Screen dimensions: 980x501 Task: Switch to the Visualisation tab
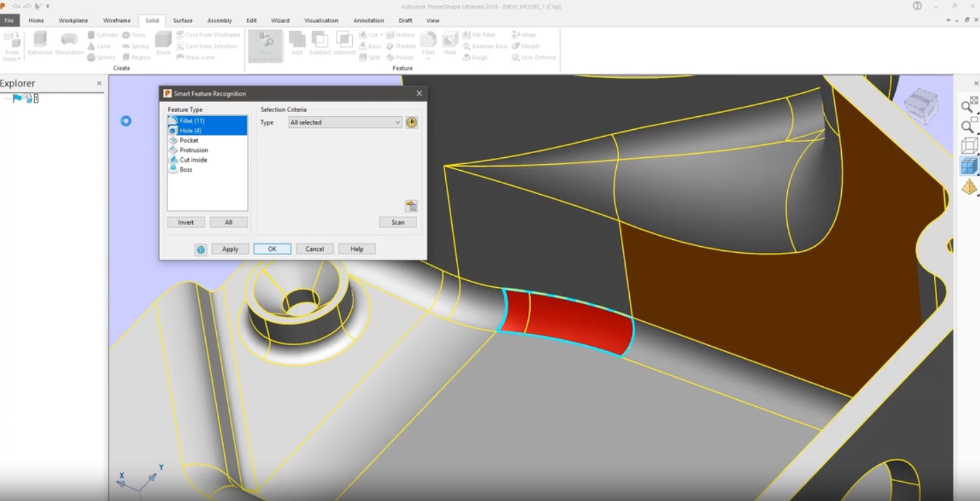pyautogui.click(x=321, y=21)
